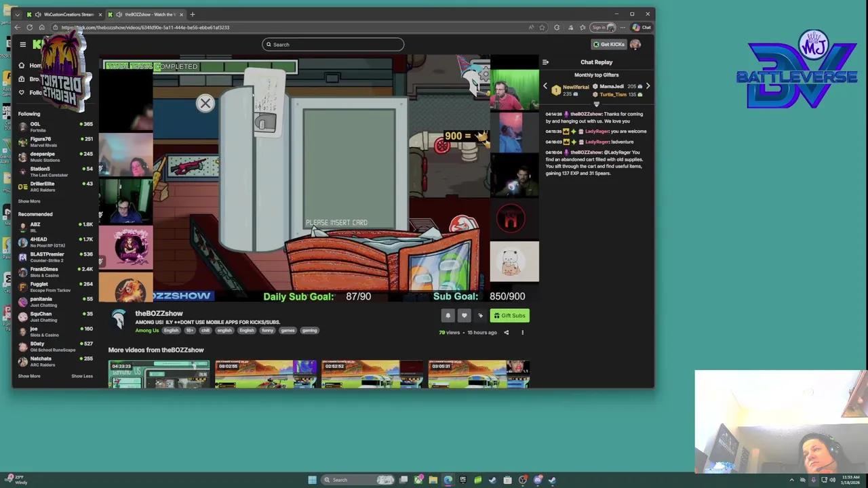Screen dimensions: 868x488
Task: Open the 04:23:23 video thumbnail
Action: click(159, 374)
